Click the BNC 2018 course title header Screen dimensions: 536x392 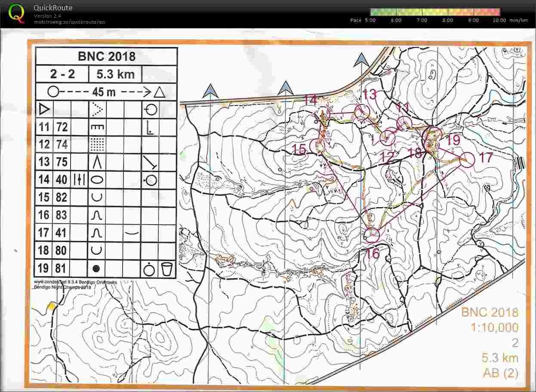pyautogui.click(x=106, y=56)
